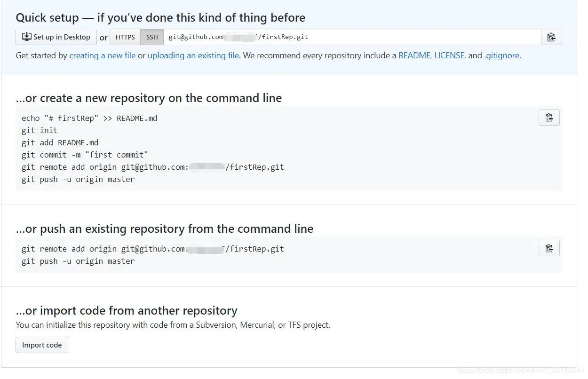The height and width of the screenshot is (379, 588).
Task: Copy the push existing repository commands
Action: (549, 248)
